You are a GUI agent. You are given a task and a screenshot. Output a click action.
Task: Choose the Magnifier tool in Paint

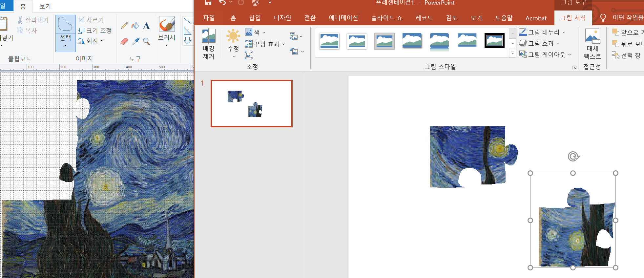click(147, 41)
